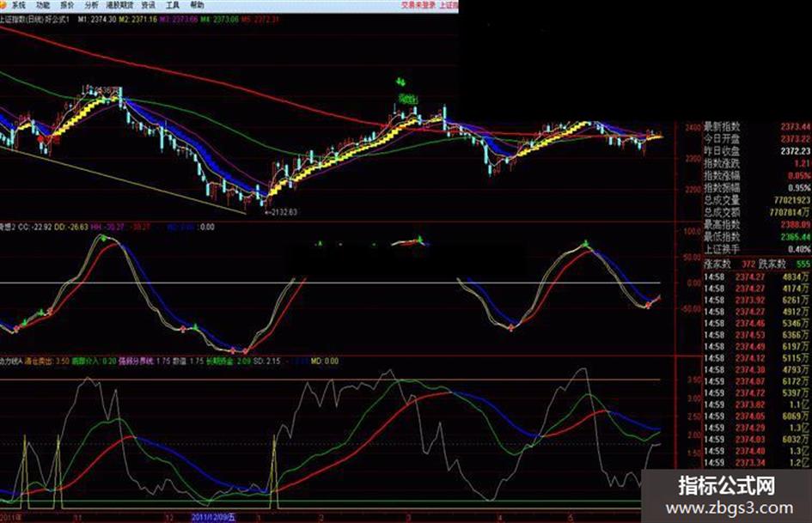Open the 工具 menu
Image resolution: width=812 pixels, height=523 pixels.
(x=173, y=5)
